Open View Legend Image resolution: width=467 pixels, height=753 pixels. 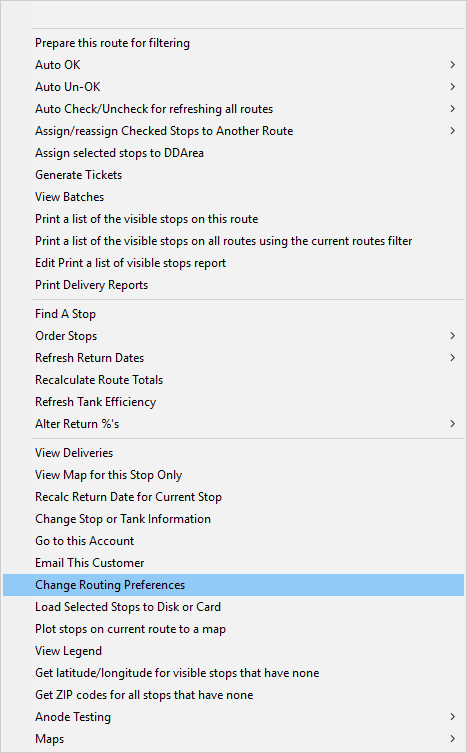coord(234,651)
